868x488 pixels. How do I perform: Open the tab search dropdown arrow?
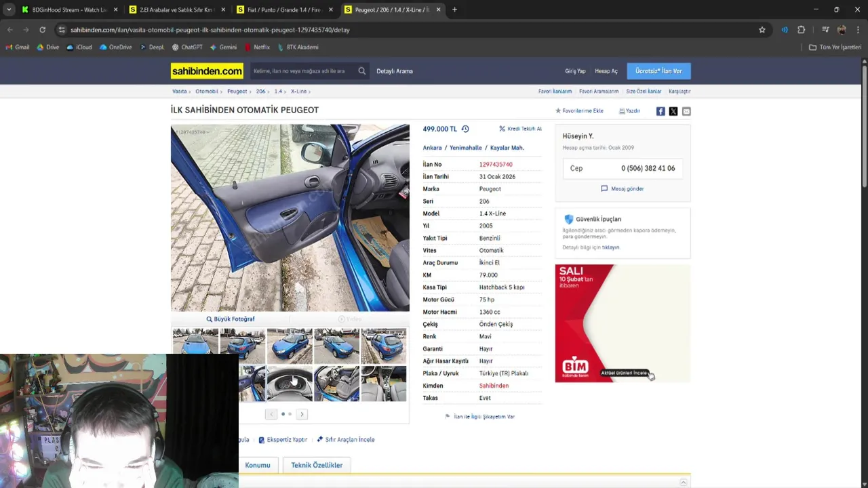pos(9,9)
